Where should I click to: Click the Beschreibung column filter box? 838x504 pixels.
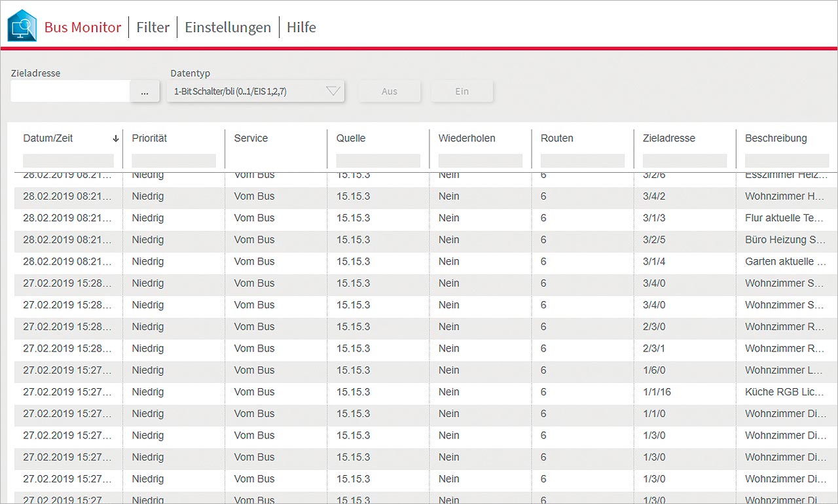point(786,160)
